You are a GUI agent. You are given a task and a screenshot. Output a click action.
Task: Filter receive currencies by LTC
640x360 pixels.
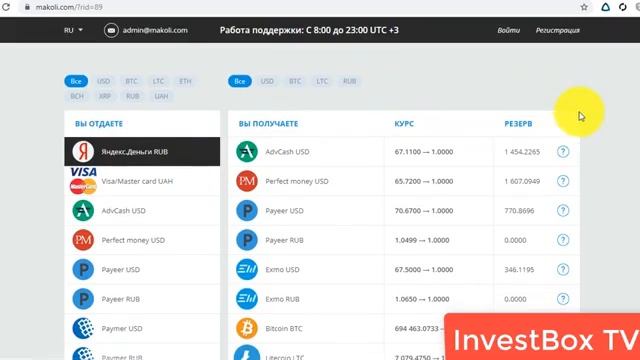pos(322,81)
